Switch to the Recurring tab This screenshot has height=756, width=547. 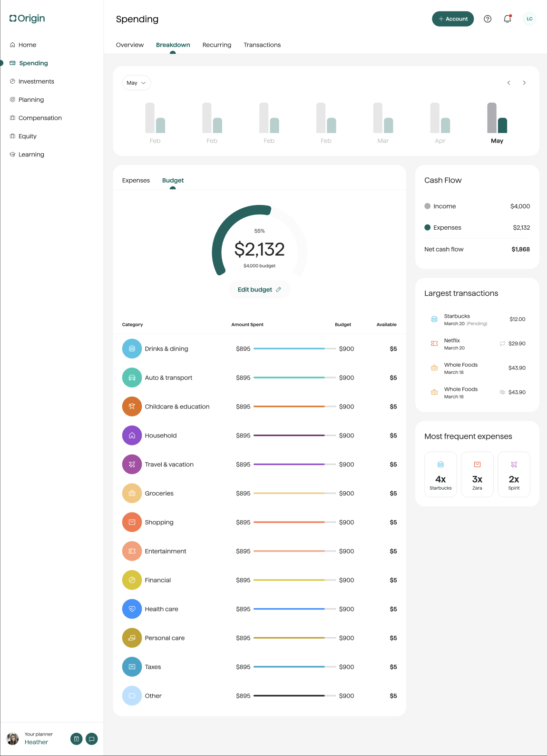pos(217,45)
